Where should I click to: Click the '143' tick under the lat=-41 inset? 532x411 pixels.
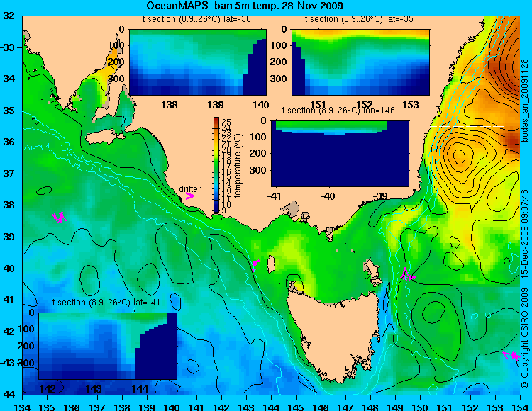tap(94, 388)
